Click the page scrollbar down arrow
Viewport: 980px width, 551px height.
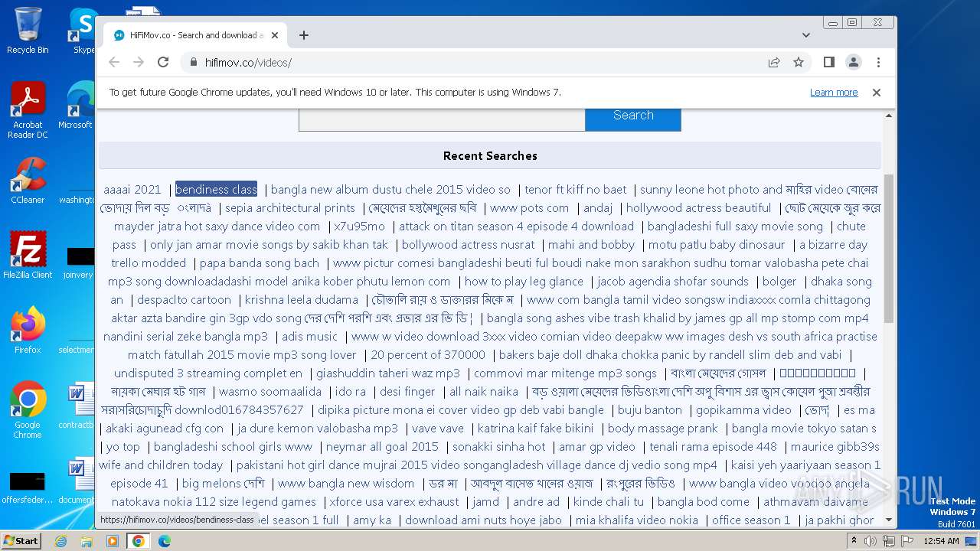pos(889,520)
